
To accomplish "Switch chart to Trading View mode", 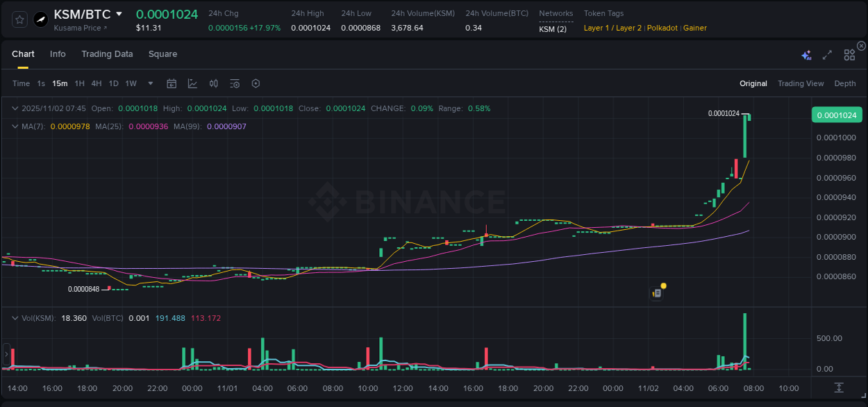I will [x=801, y=83].
